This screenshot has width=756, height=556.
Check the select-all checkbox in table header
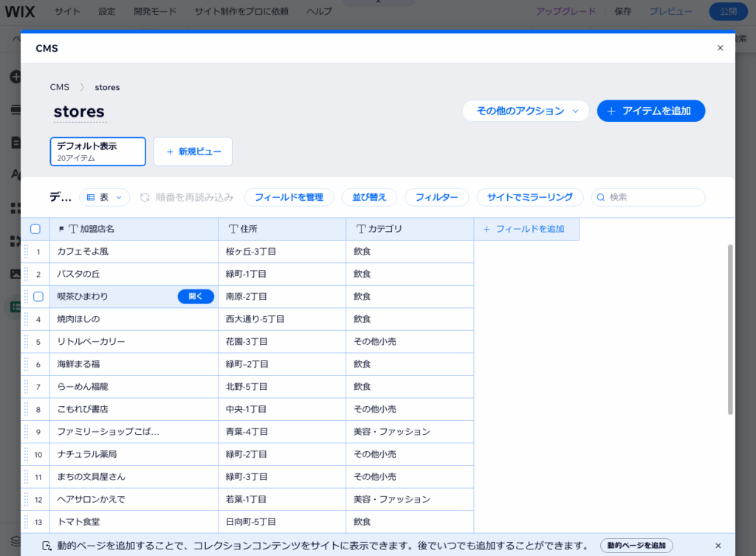point(35,229)
